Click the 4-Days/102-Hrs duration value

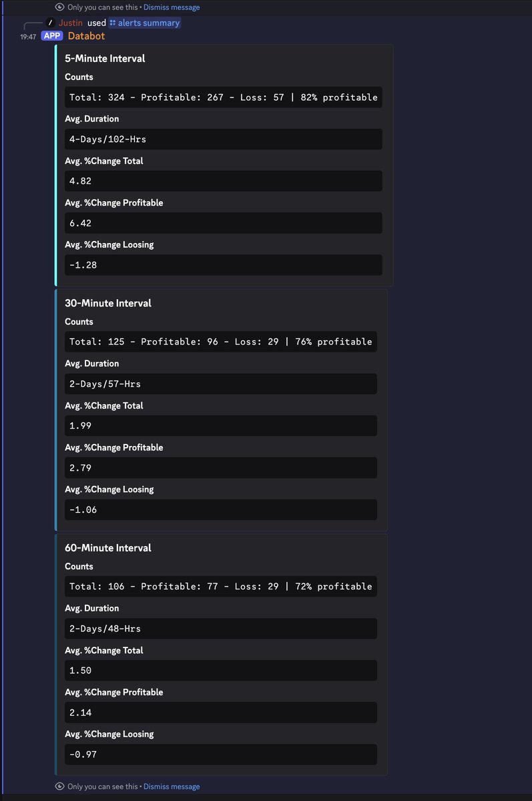(224, 140)
